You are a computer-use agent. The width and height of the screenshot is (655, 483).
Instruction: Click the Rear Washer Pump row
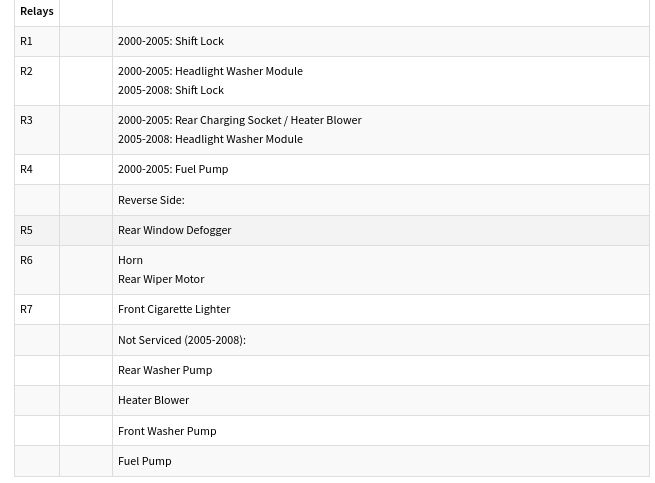pyautogui.click(x=332, y=371)
